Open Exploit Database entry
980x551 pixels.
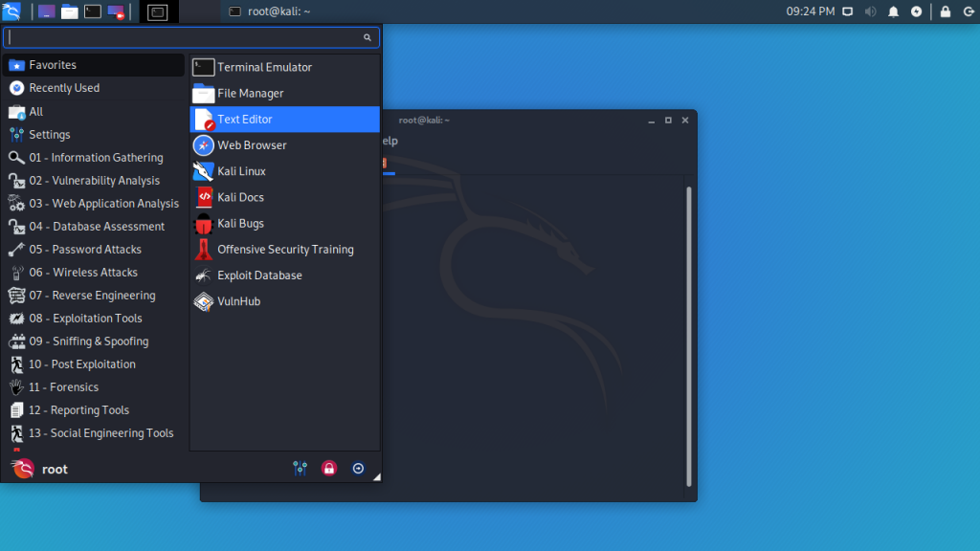284,275
